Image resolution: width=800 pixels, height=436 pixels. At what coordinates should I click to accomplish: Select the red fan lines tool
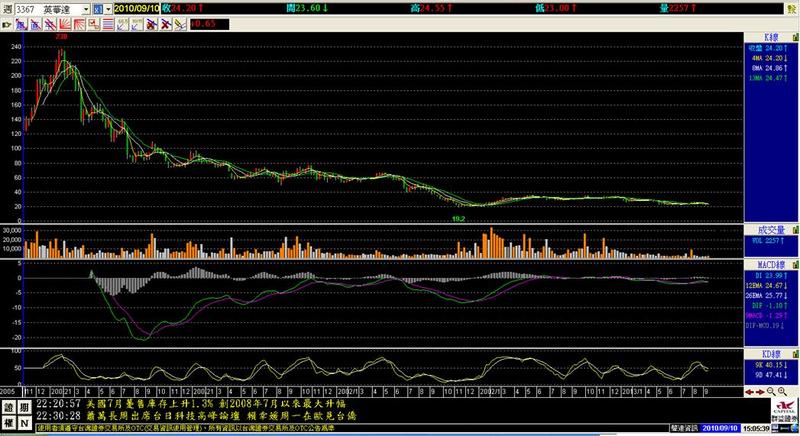point(65,24)
